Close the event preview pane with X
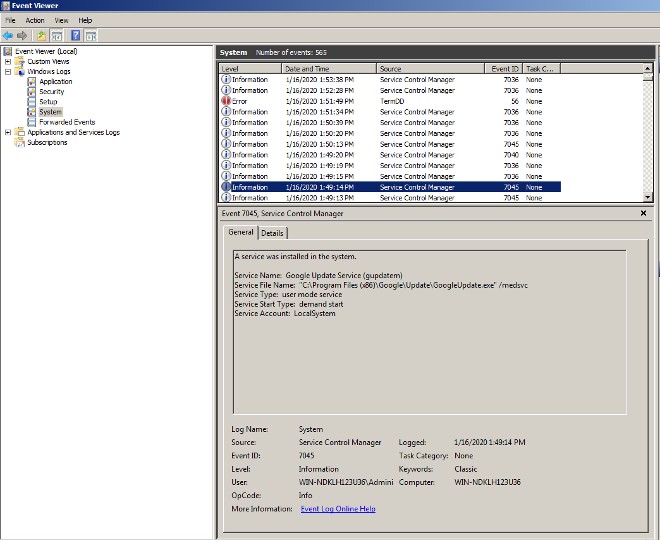This screenshot has height=540, width=660. point(643,213)
